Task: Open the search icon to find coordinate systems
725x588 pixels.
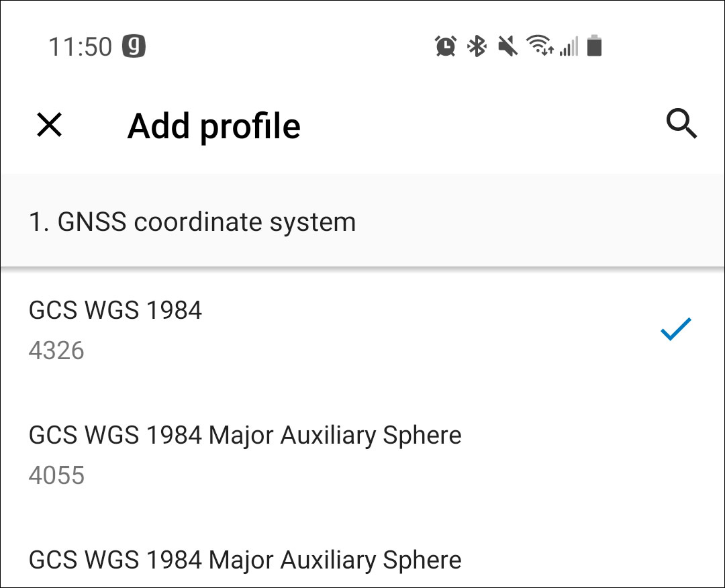Action: pyautogui.click(x=682, y=124)
